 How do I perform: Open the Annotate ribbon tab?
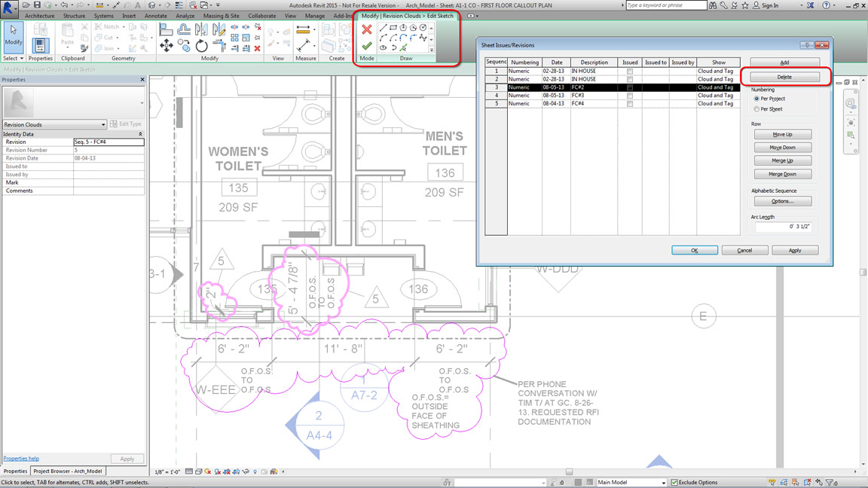tap(155, 16)
